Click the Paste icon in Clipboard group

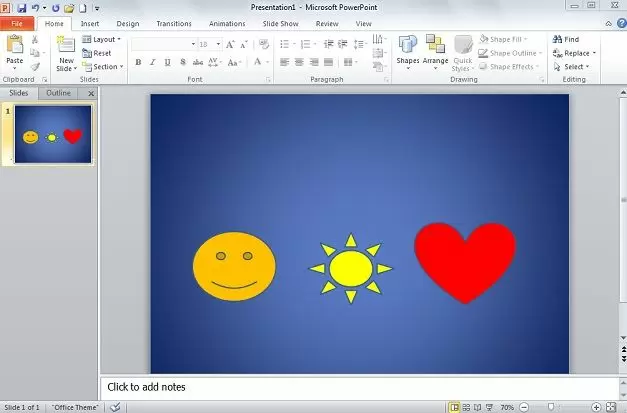tap(14, 46)
